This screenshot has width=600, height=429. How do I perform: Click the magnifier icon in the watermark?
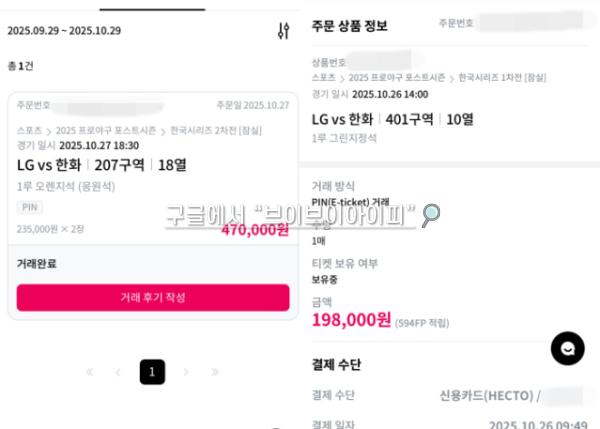coord(431,213)
